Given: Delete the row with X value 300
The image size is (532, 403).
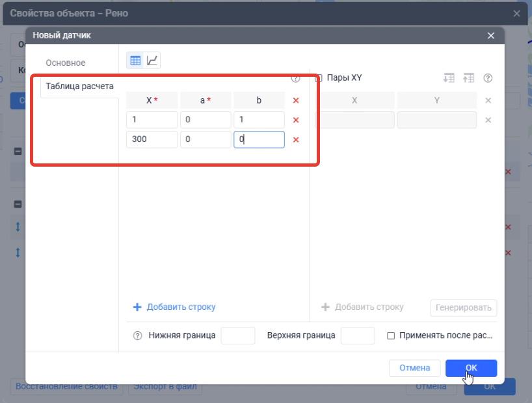Looking at the screenshot, I should click(296, 139).
